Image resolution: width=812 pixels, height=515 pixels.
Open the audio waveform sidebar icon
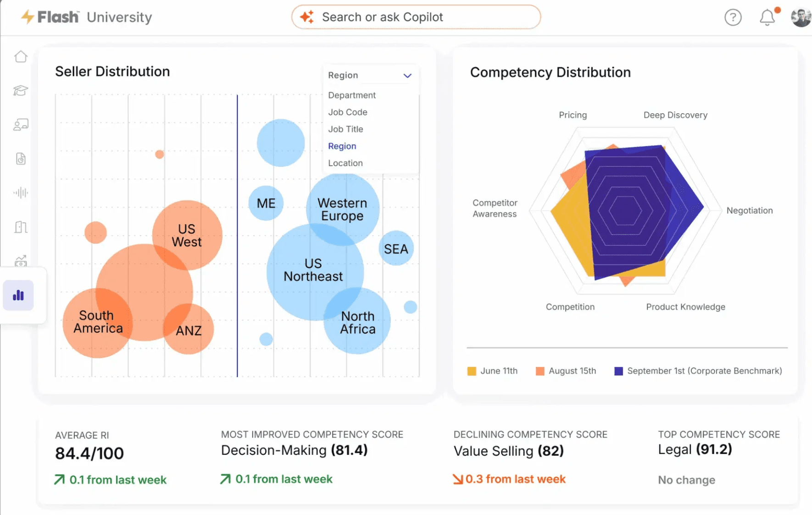pos(21,193)
